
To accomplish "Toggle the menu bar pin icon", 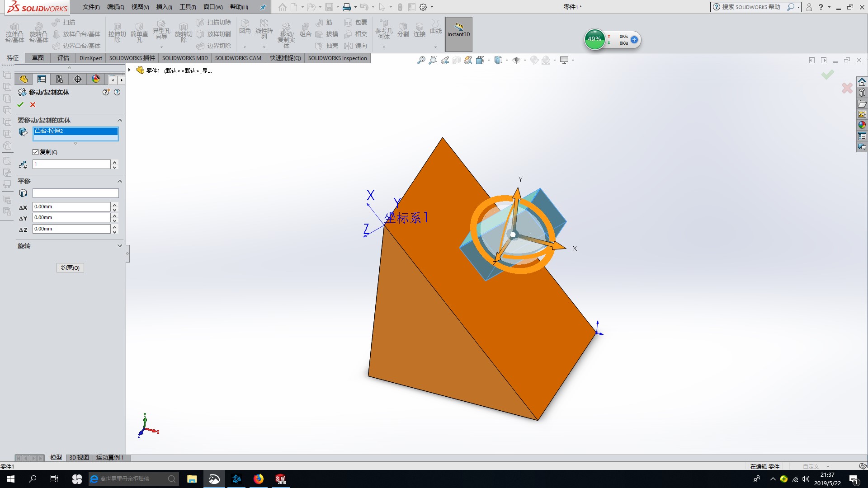I will 263,7.
